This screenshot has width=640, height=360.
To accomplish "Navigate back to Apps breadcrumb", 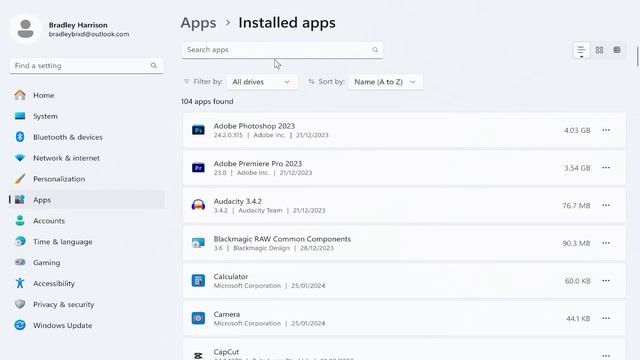I will click(198, 23).
